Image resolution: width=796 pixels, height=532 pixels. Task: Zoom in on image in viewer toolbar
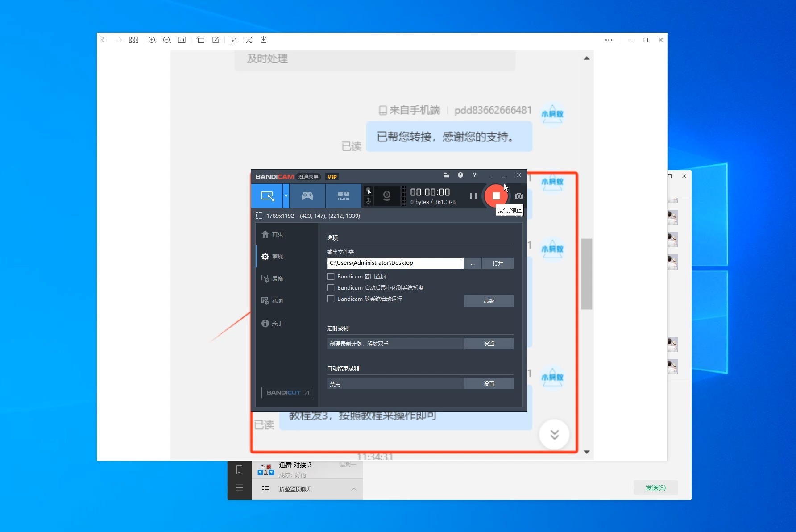tap(152, 40)
